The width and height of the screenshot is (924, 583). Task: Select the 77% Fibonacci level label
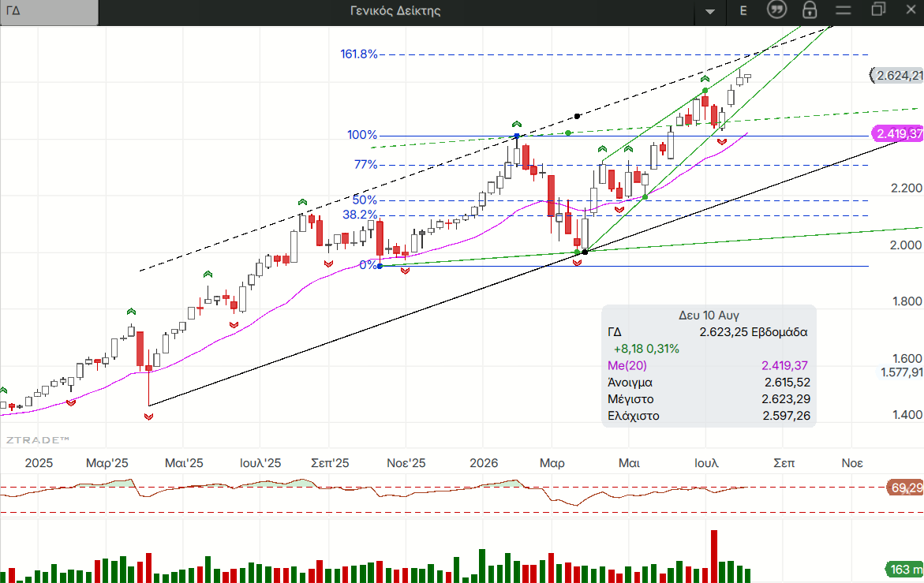click(365, 164)
